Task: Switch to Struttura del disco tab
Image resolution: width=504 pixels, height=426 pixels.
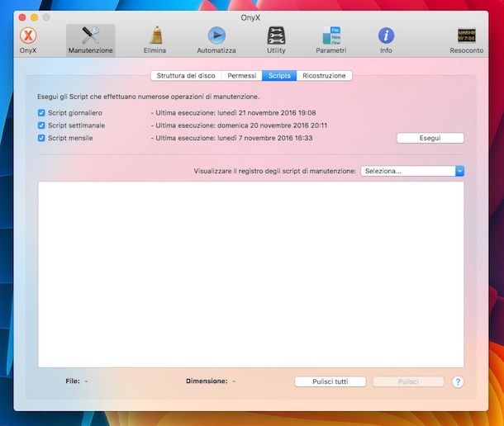Action: (186, 75)
